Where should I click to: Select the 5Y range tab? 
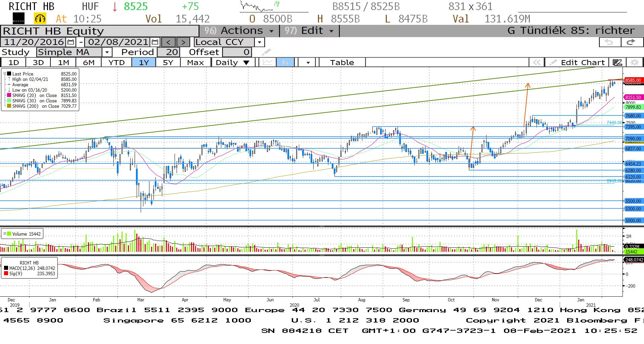click(168, 62)
